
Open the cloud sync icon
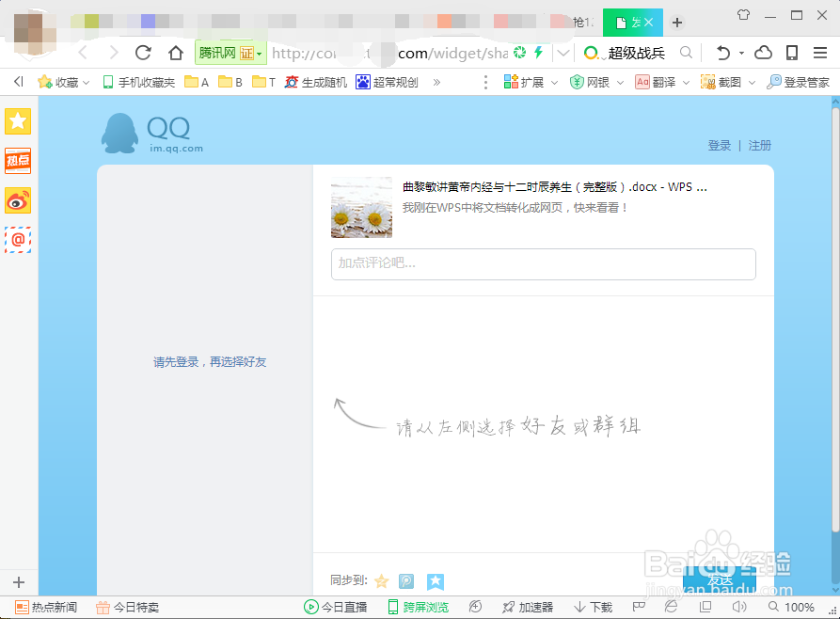[764, 53]
